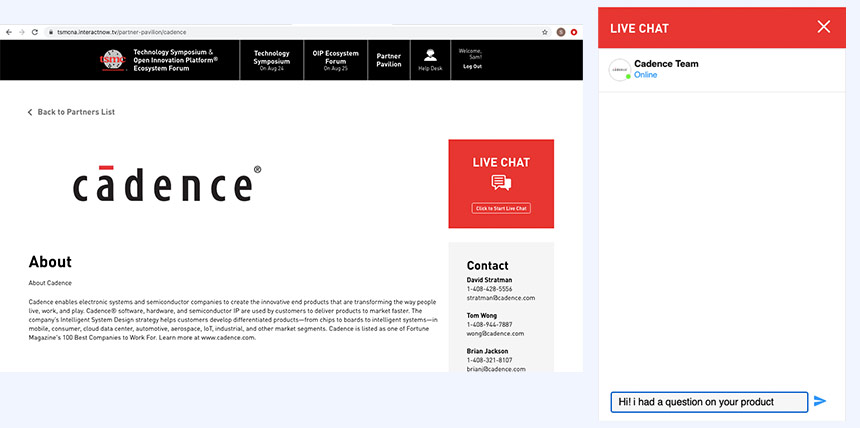Open the Help Desk headset icon
860x428 pixels.
click(430, 55)
